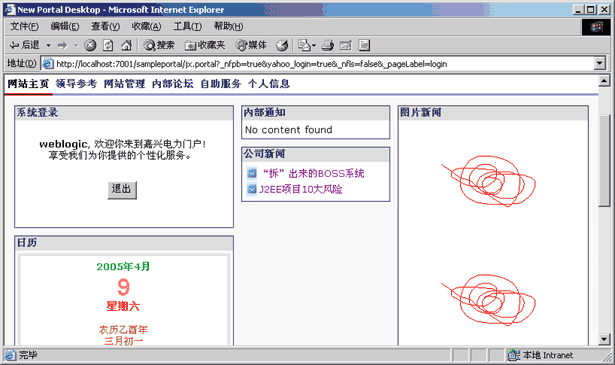Click the page scrollbar down arrow
Screen dimensions: 615x365
(x=604, y=339)
